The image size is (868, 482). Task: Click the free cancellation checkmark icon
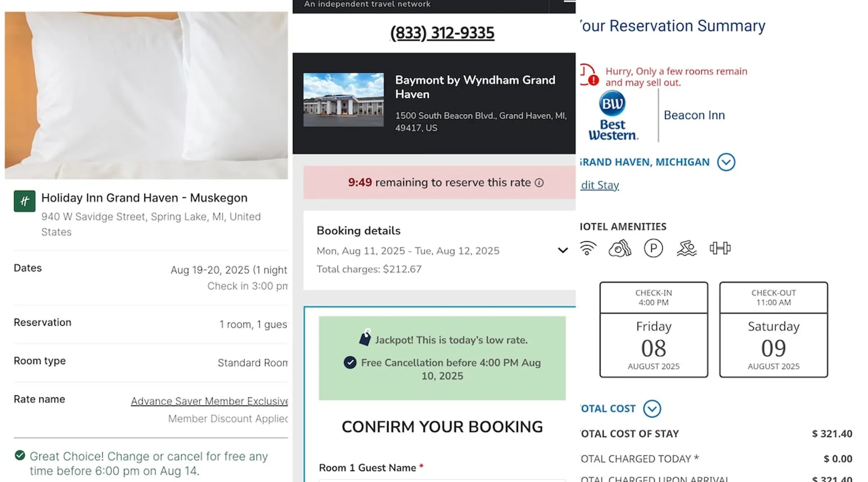point(350,362)
